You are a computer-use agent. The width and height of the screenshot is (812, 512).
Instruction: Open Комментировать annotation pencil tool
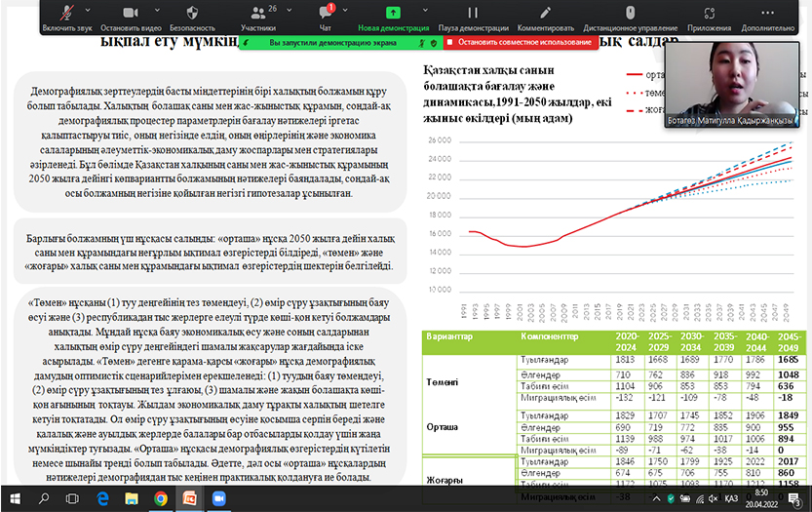tap(546, 14)
